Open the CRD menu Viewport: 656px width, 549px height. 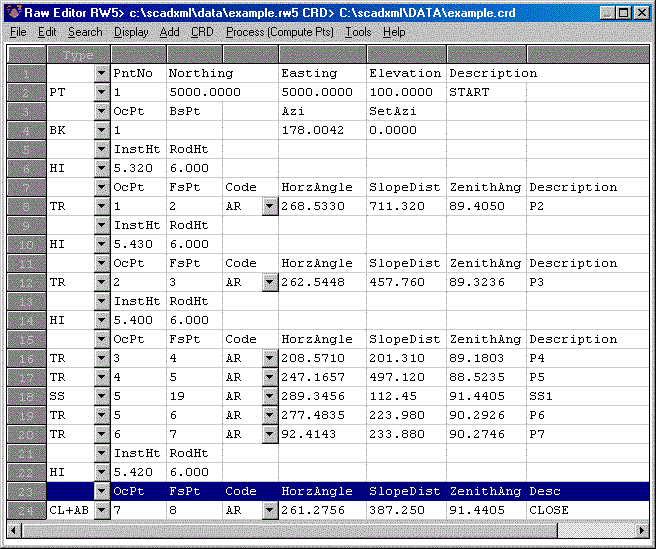coord(202,32)
